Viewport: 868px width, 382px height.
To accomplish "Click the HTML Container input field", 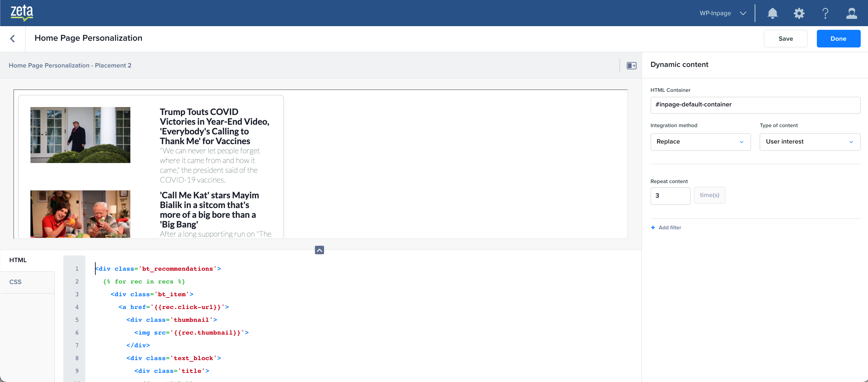I will pos(755,105).
